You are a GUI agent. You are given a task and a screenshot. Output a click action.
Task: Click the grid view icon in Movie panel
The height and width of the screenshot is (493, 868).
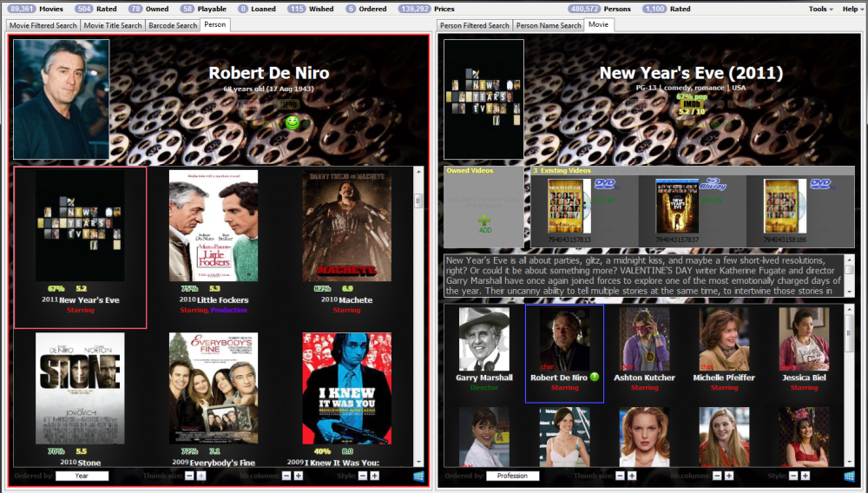pos(849,477)
